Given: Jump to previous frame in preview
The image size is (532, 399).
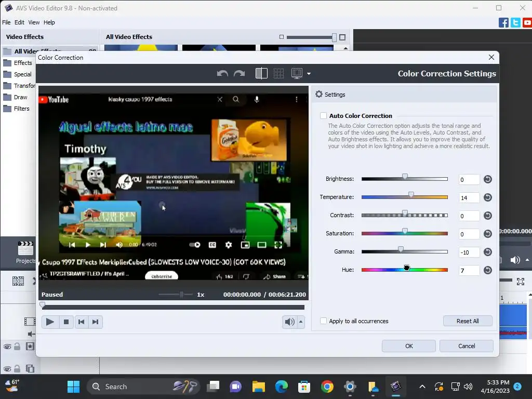Looking at the screenshot, I should 81,322.
